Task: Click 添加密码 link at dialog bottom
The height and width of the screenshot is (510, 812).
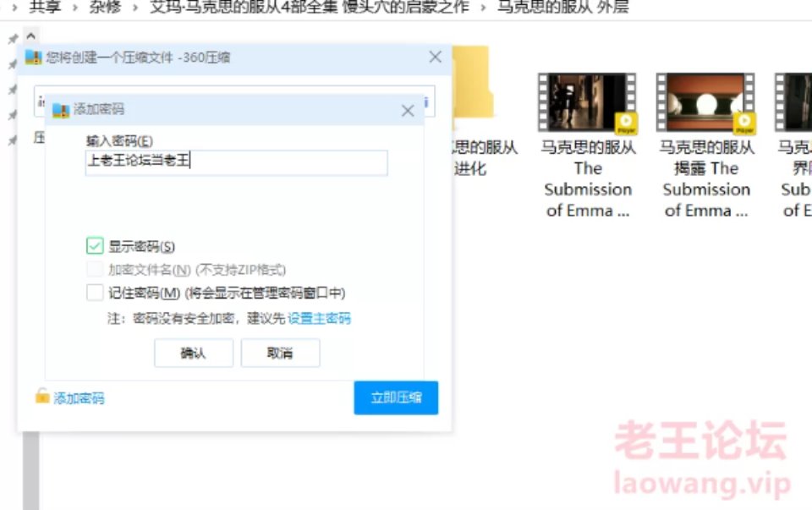Action: pos(79,398)
